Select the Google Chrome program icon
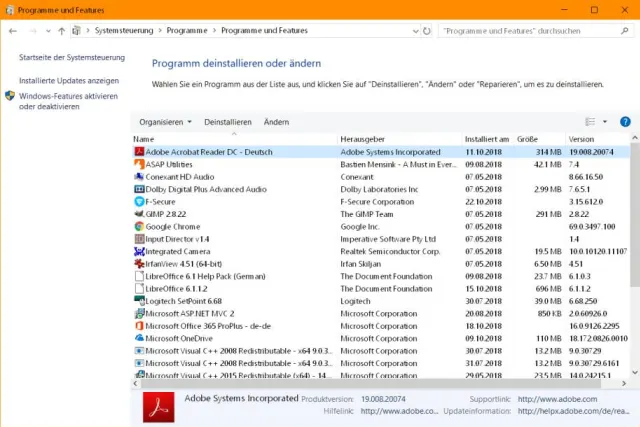The image size is (640, 427). 139,226
